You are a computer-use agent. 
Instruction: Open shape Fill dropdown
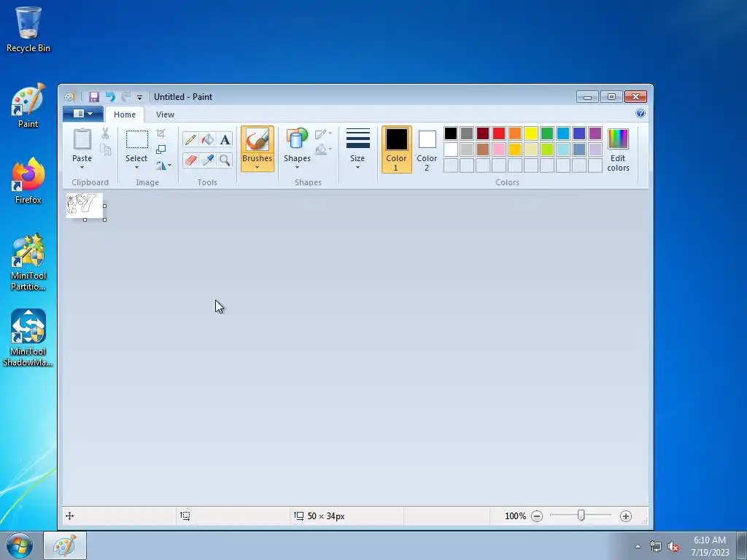point(323,149)
